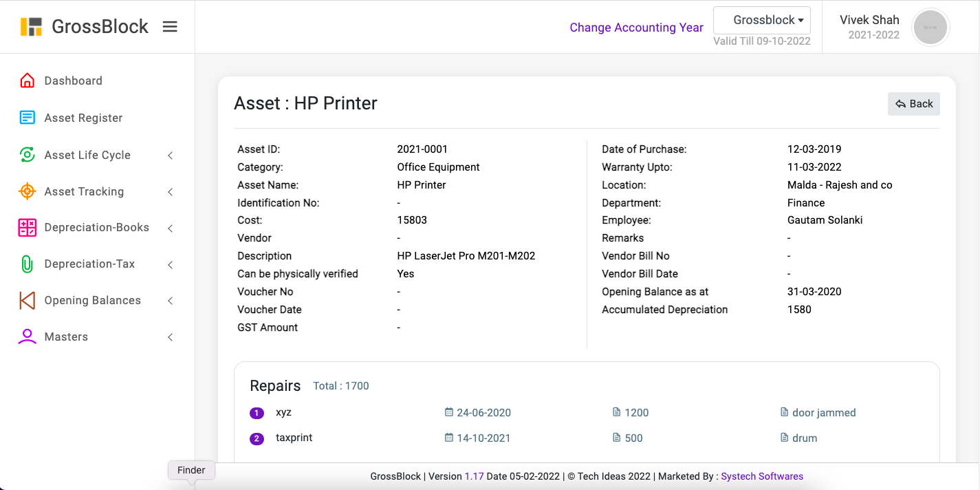
Task: Click the Change Accounting Year link
Action: (x=636, y=28)
